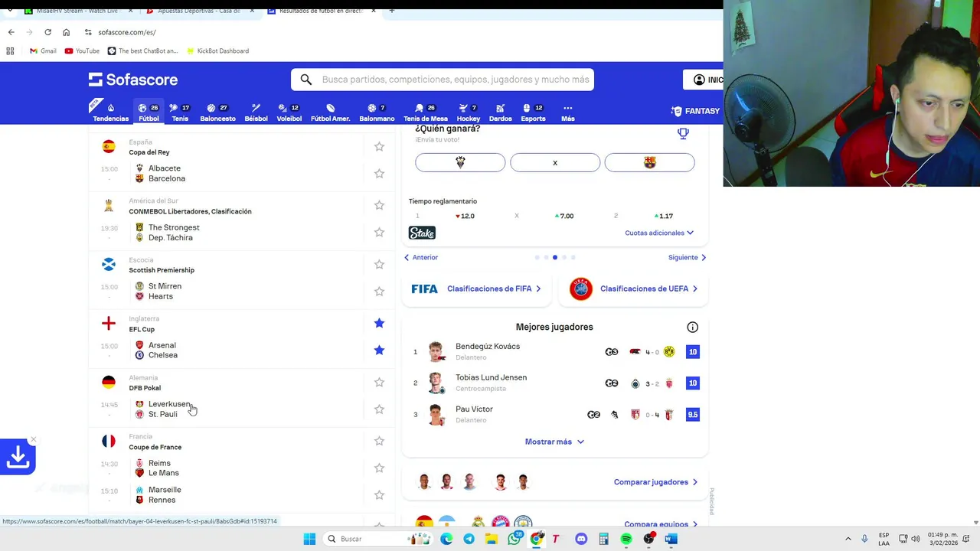Star the Reims vs Le Mans match
Screen dimensions: 980x551
(x=379, y=468)
